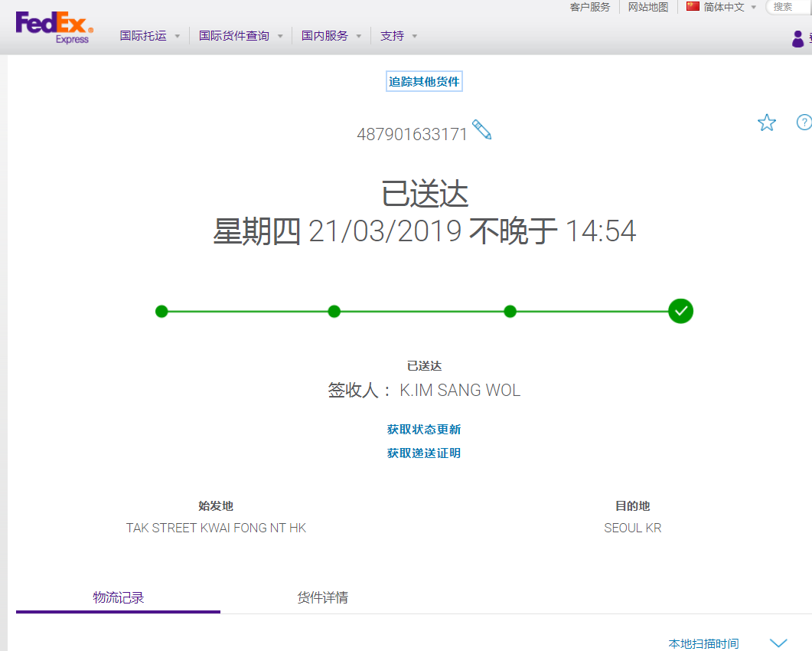
Task: Click the purple user account icon
Action: point(798,39)
